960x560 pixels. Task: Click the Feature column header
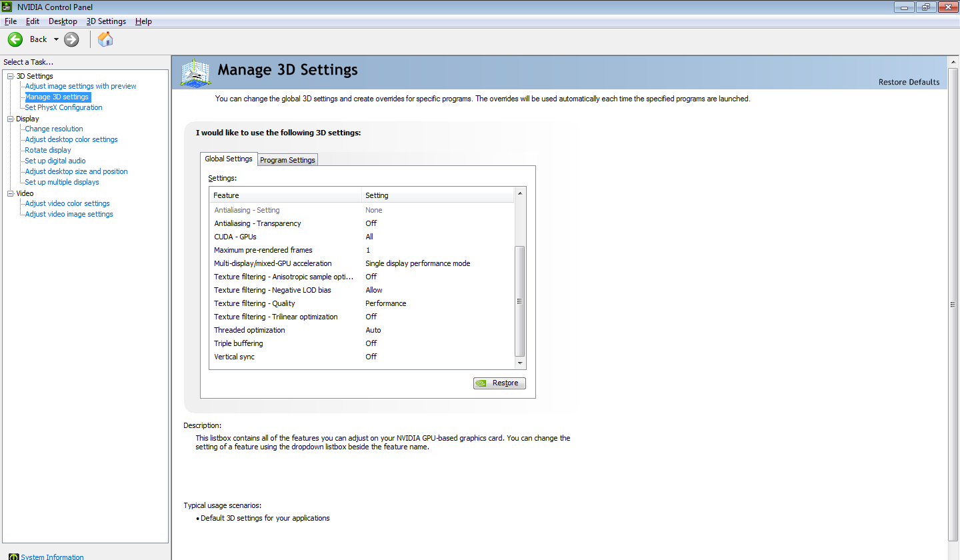(x=286, y=195)
